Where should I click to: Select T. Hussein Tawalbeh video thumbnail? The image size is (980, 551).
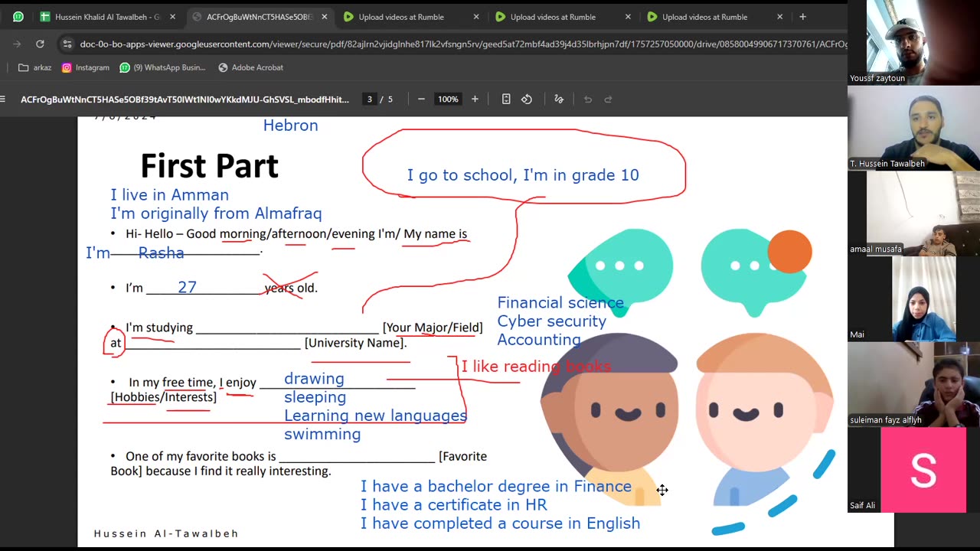tap(913, 128)
